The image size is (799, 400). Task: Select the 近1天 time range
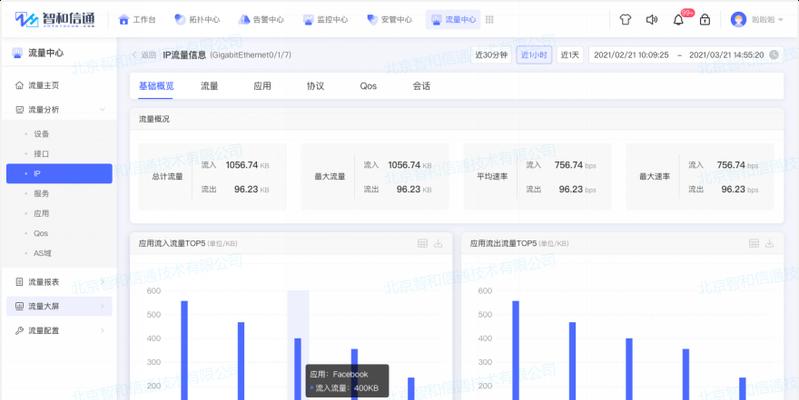(570, 55)
